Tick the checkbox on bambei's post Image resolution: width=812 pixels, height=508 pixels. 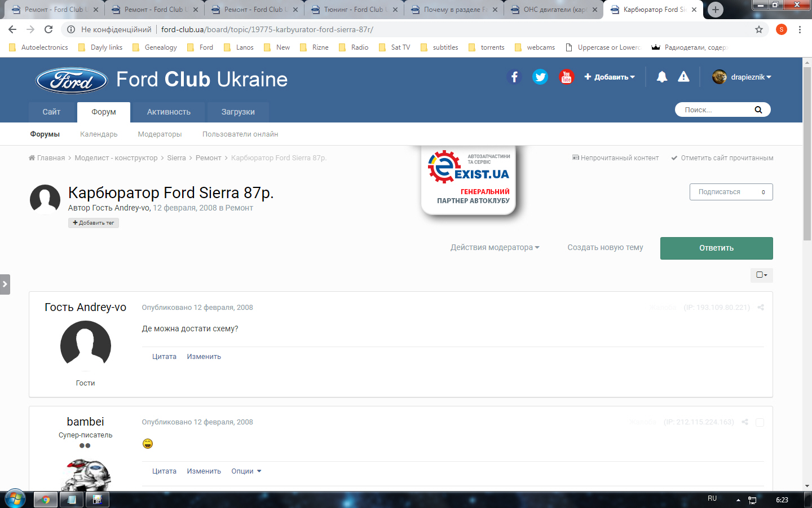(760, 422)
